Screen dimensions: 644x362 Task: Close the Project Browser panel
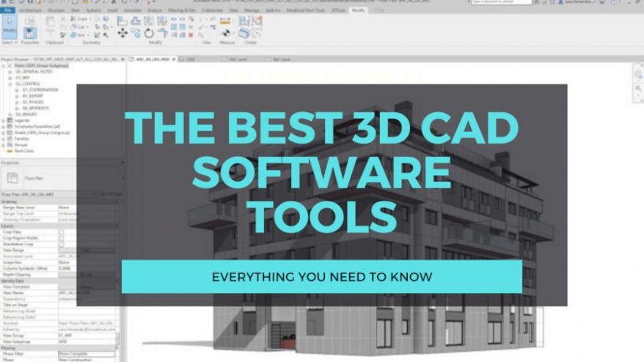[x=122, y=59]
